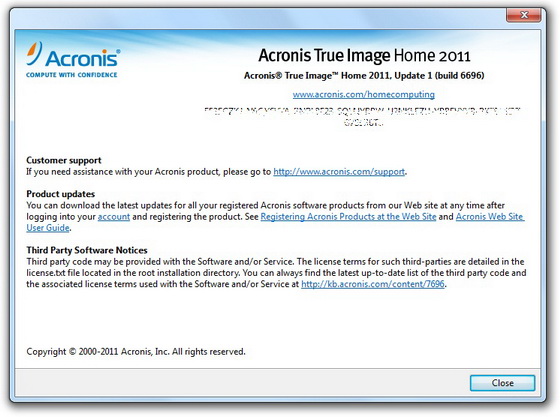The image size is (560, 417).
Task: Click the Close button
Action: pos(502,383)
